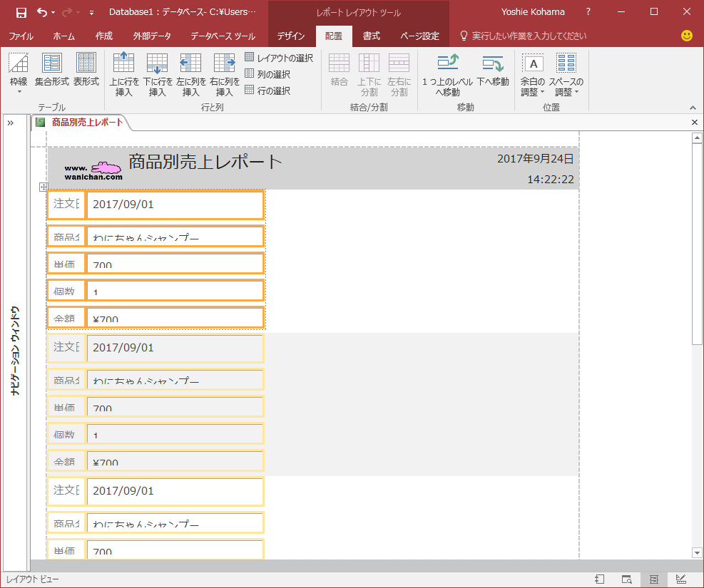704x588 pixels.
Task: Move up one level with 1つ上のレベルへ移動
Action: point(448,74)
